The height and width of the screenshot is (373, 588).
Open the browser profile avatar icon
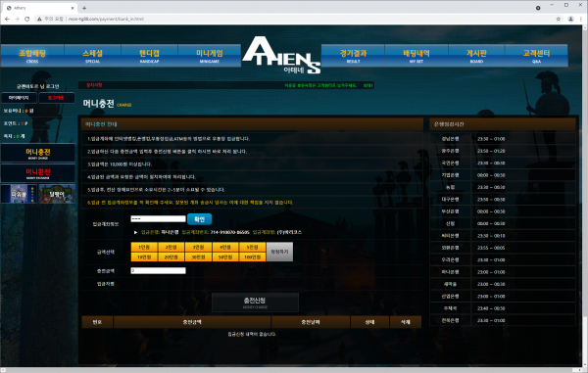tap(570, 19)
